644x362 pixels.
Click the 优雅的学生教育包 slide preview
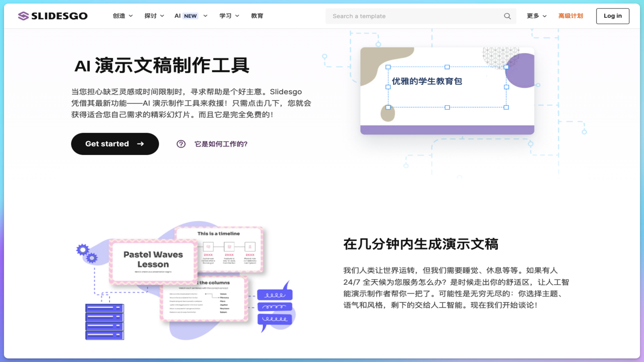click(x=447, y=91)
